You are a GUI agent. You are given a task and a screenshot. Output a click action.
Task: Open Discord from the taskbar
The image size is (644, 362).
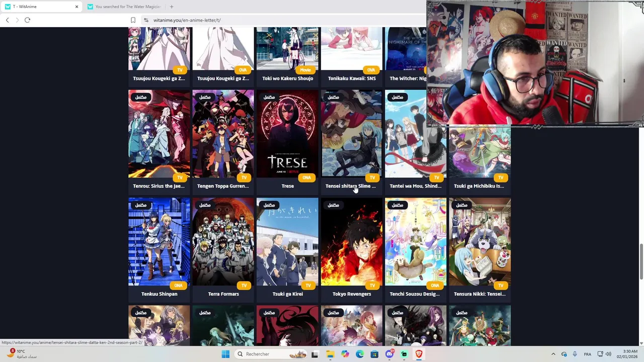pyautogui.click(x=389, y=354)
